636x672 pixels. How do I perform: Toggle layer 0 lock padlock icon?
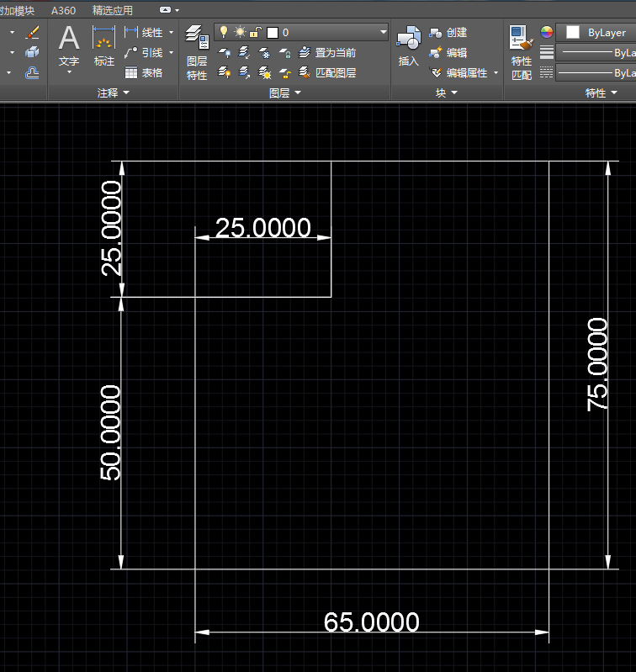tap(256, 32)
